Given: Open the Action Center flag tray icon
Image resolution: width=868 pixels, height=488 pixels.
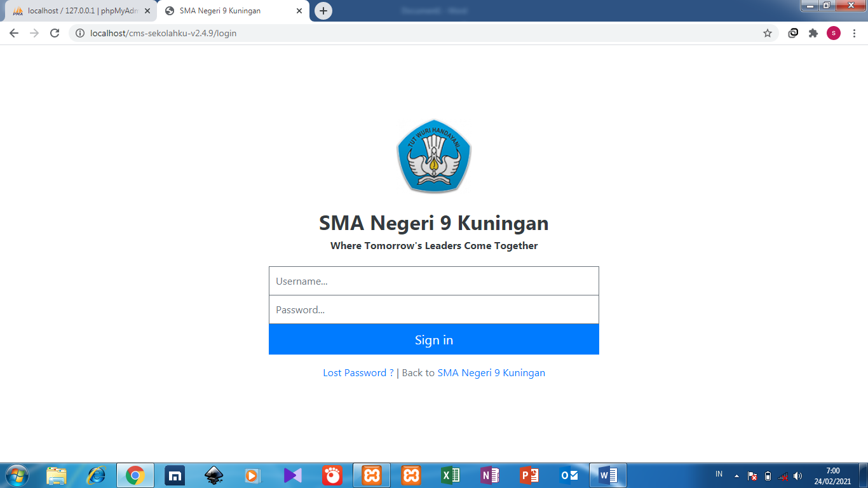Looking at the screenshot, I should pyautogui.click(x=752, y=476).
